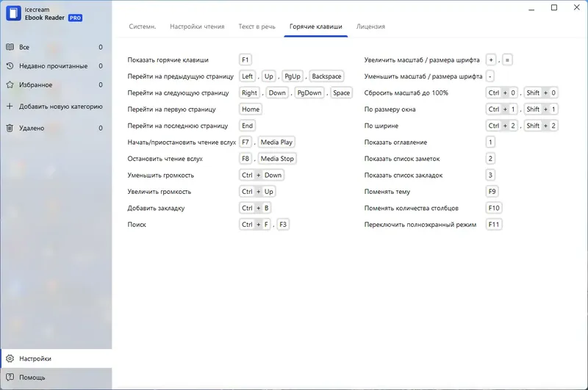The width and height of the screenshot is (588, 390).
Task: Click the F8 key badge
Action: click(x=245, y=159)
